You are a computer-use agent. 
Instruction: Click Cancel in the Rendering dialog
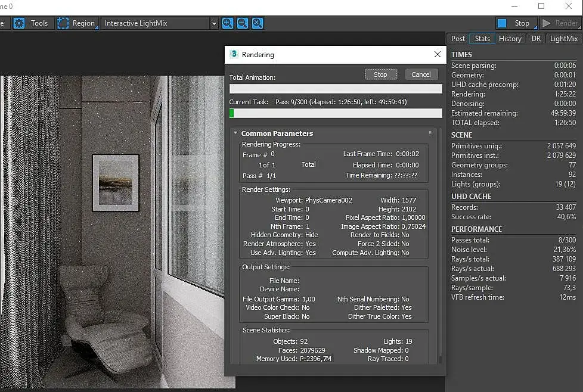421,74
